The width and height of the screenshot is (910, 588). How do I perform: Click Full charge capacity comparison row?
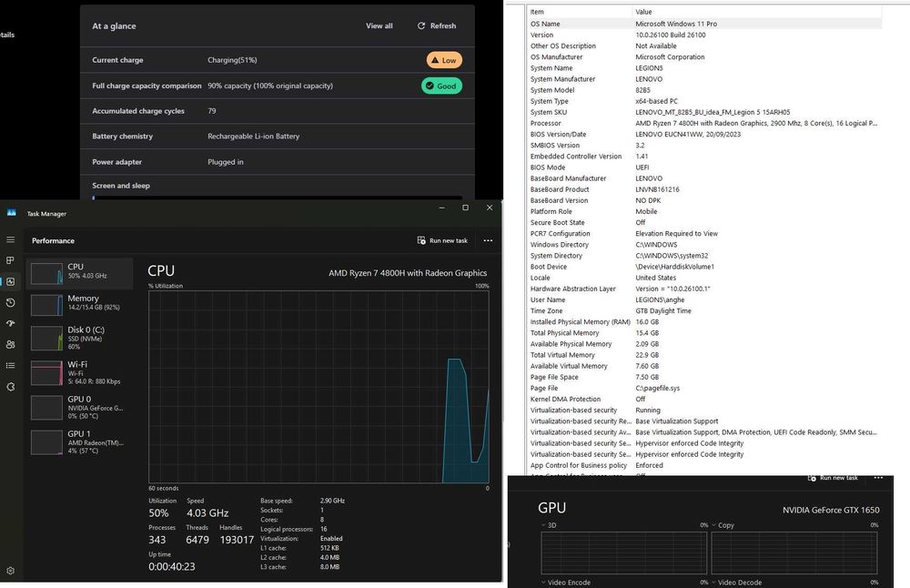[x=278, y=86]
